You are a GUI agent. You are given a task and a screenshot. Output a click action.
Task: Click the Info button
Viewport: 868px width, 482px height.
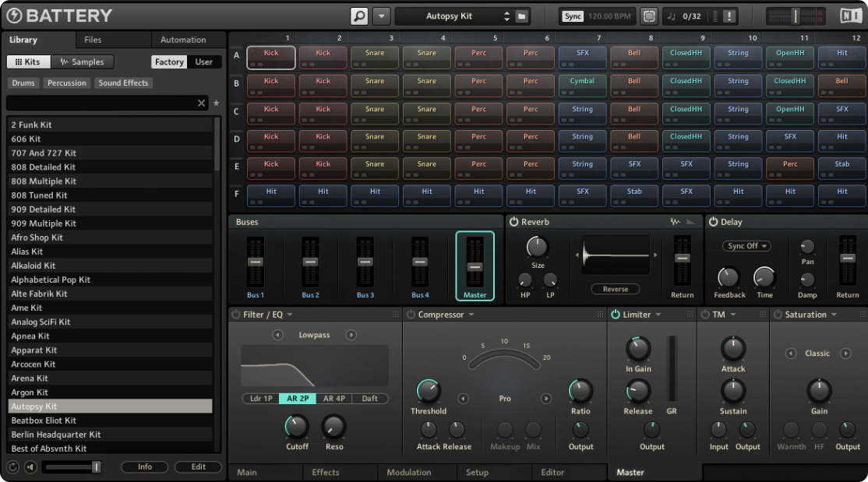click(144, 467)
